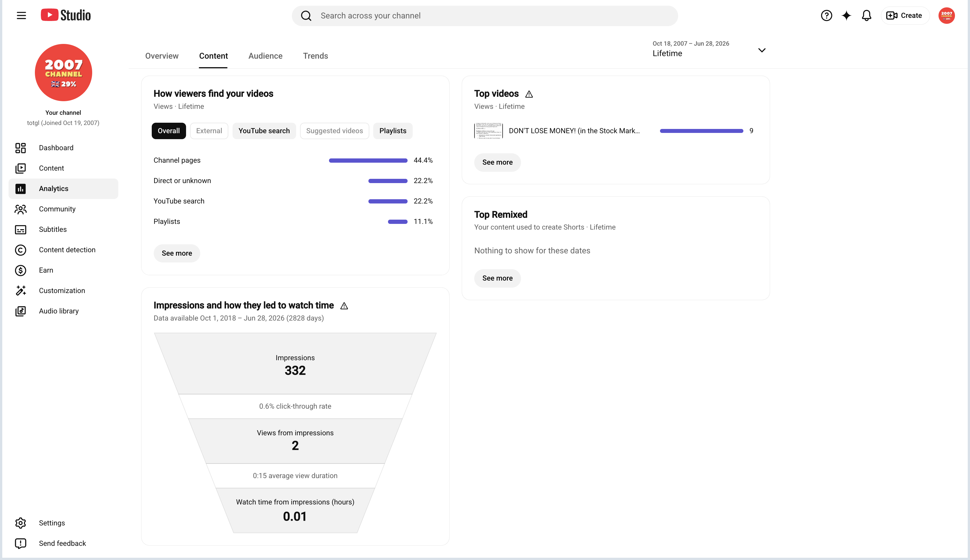Viewport: 970px width, 560px height.
Task: Open the hamburger navigation menu
Action: [21, 15]
